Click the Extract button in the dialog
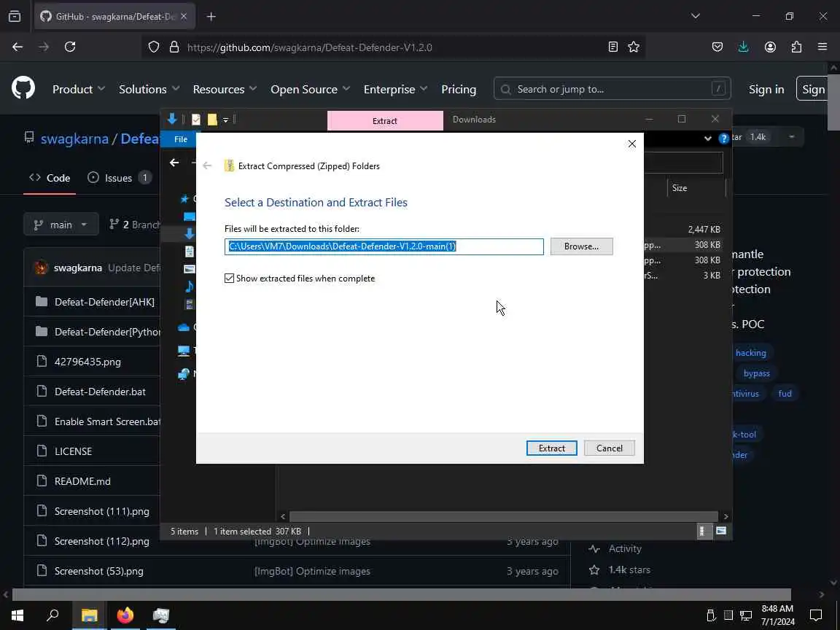840x630 pixels. pos(551,448)
